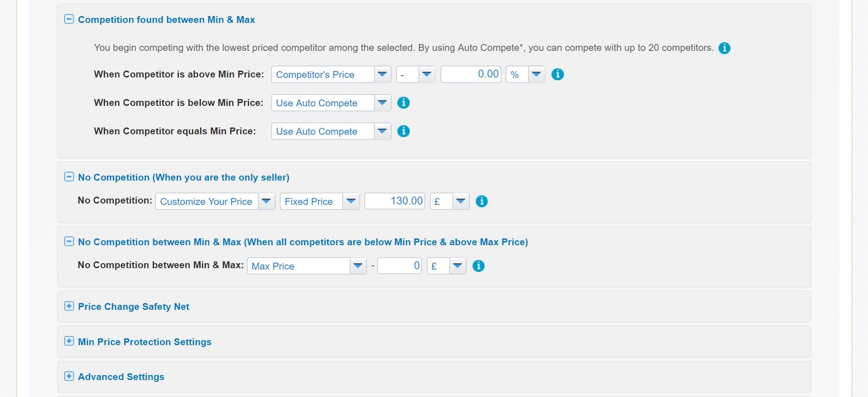Expand Advanced Settings section
868x397 pixels.
tap(69, 376)
